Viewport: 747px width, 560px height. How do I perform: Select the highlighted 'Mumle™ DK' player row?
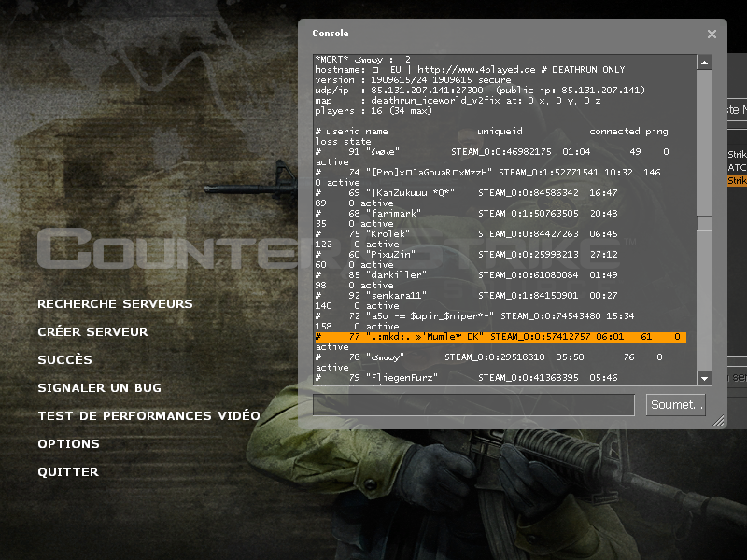click(x=500, y=337)
